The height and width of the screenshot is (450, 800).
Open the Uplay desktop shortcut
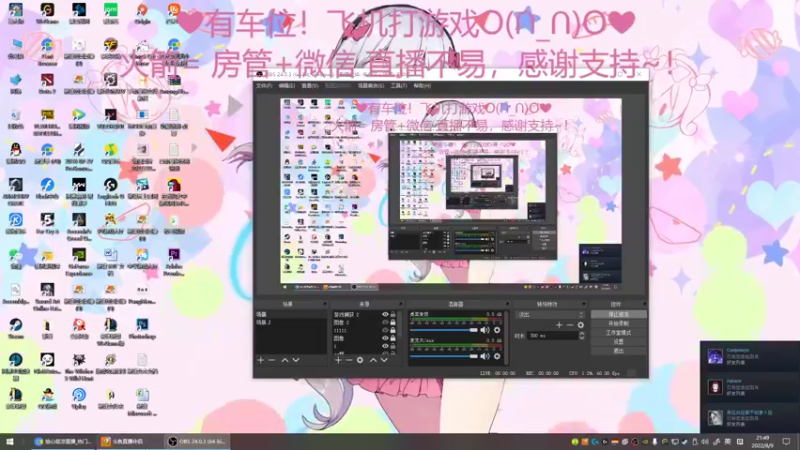point(79,398)
